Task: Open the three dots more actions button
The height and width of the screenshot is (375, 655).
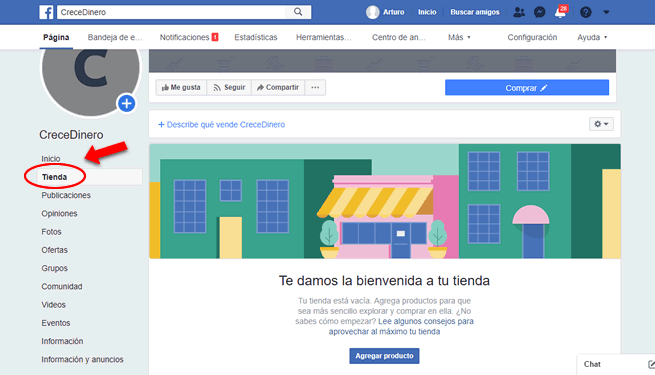Action: pyautogui.click(x=315, y=87)
